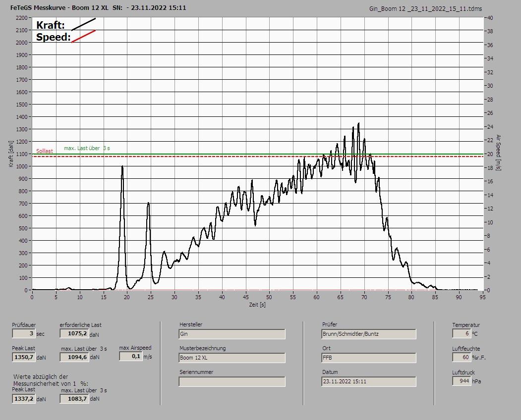Click the Prüfdauer field showing 3
521x420 pixels.
[24, 334]
